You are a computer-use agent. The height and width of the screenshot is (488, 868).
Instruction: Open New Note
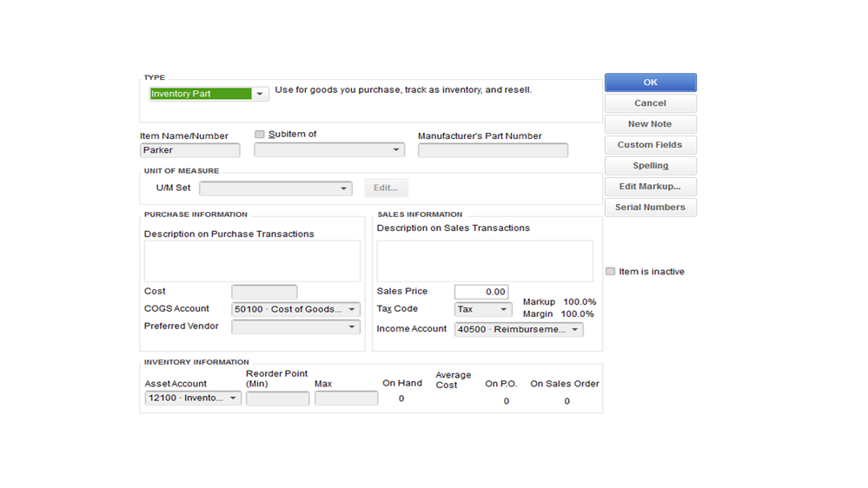point(651,124)
